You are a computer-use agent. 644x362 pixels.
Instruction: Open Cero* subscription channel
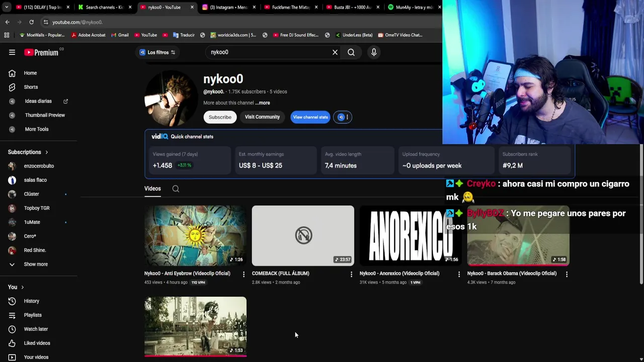[x=30, y=236]
